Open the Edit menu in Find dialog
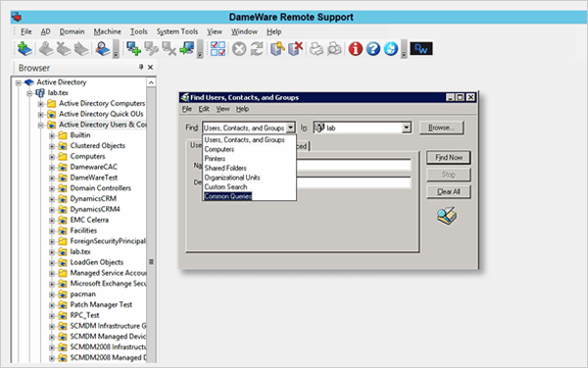 (x=204, y=109)
